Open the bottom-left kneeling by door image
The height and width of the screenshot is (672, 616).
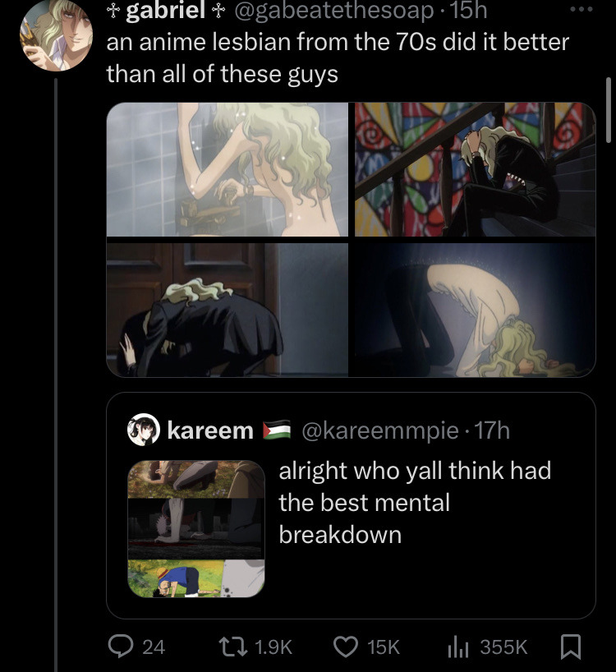point(228,311)
